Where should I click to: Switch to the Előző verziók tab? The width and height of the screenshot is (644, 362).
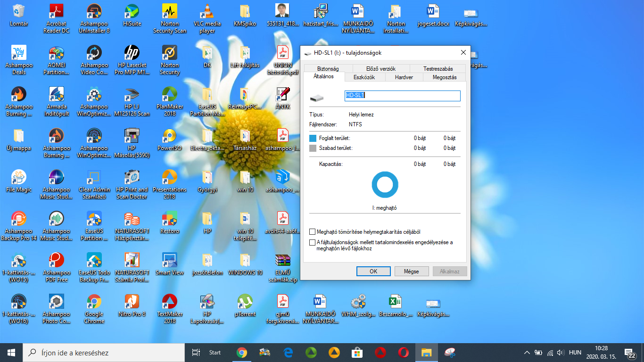[x=381, y=69]
